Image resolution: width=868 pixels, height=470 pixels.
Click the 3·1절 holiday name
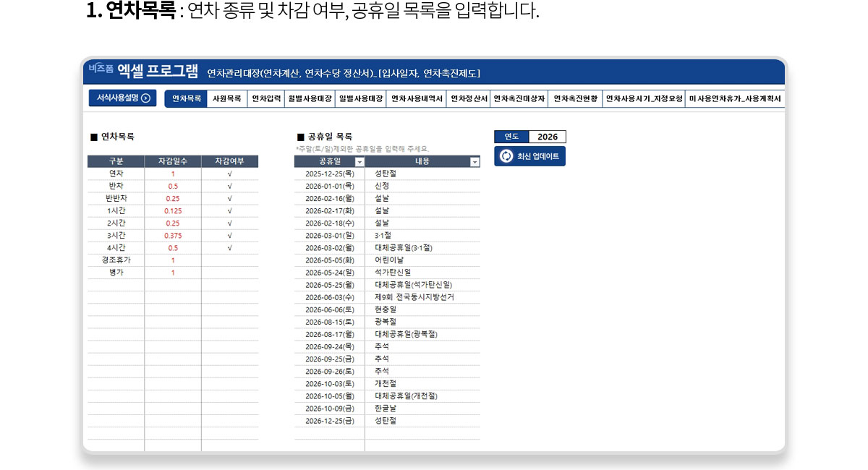382,236
